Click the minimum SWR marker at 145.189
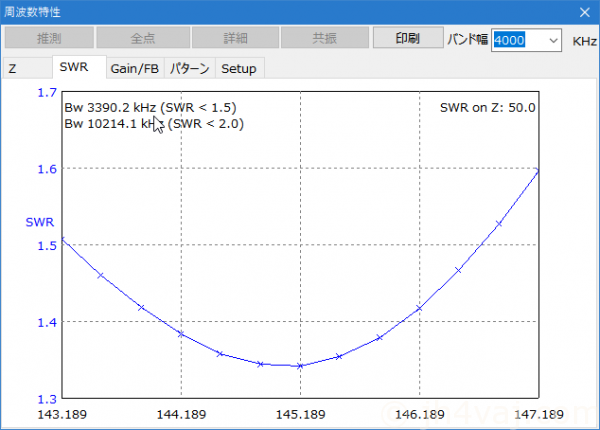This screenshot has width=600, height=430. 300,366
